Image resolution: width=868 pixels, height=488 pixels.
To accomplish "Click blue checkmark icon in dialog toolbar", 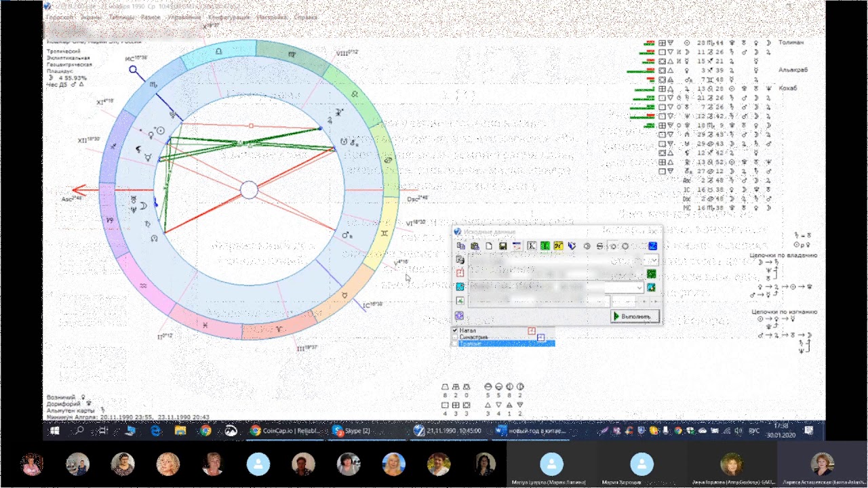I will click(572, 246).
